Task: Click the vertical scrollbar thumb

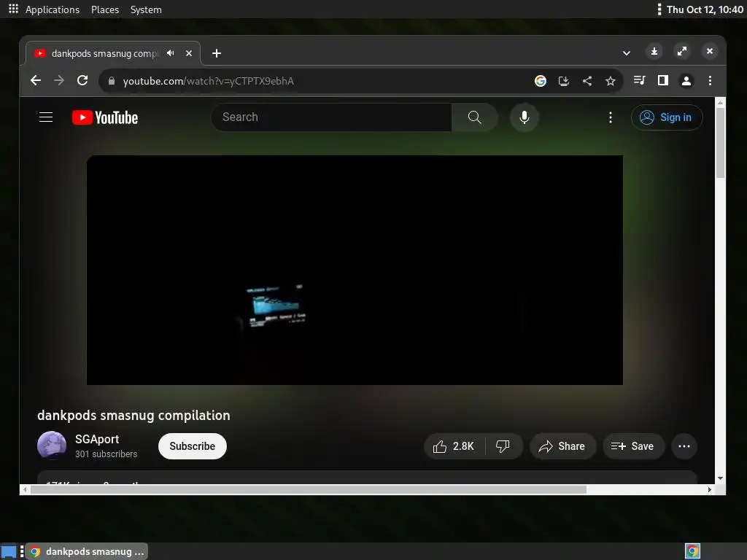Action: (720, 143)
